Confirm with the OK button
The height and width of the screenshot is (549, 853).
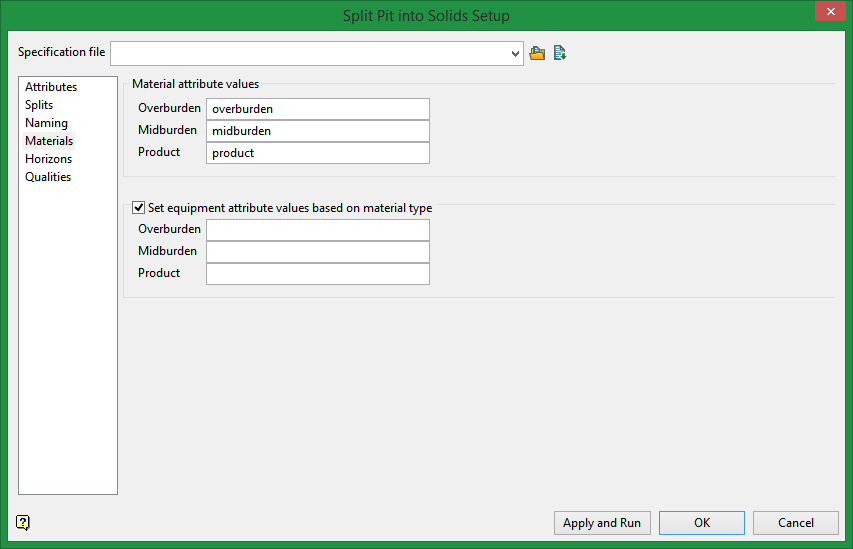click(702, 523)
